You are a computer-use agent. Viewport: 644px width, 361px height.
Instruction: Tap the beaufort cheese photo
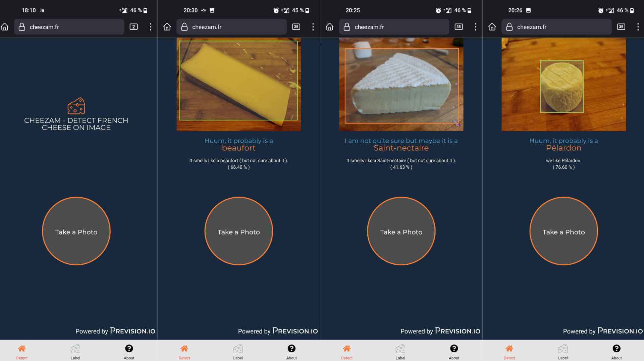pyautogui.click(x=239, y=84)
